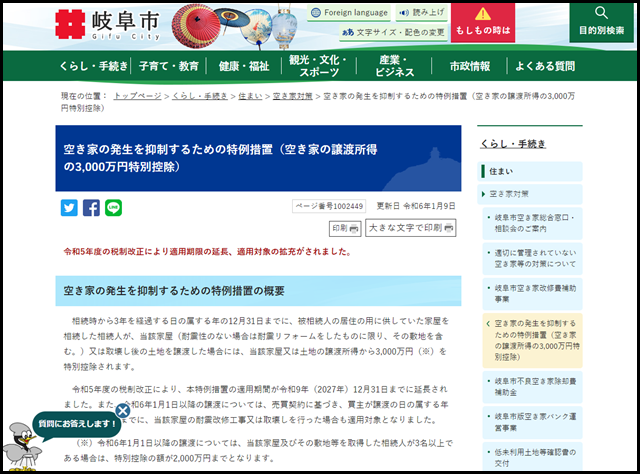Image resolution: width=640 pixels, height=474 pixels.
Task: Select highlighted sidebar item 空き家の発生を抑制するための特例措置
Action: [x=532, y=340]
